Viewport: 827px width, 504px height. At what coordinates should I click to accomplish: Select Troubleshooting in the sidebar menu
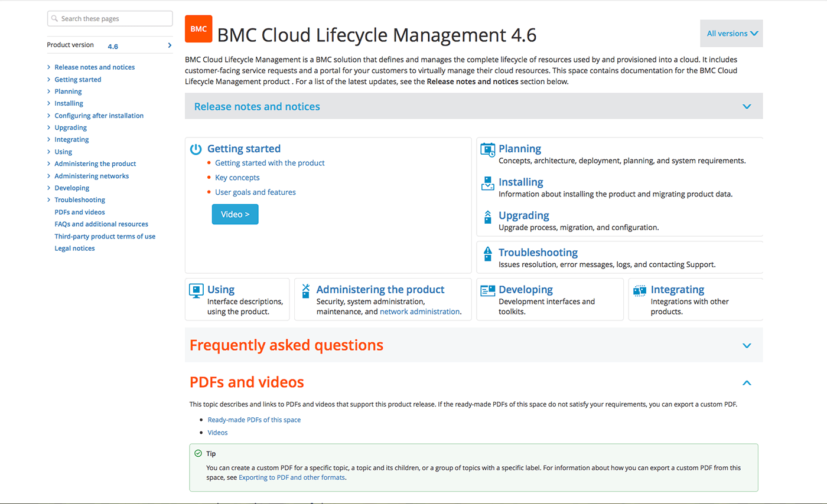tap(79, 199)
